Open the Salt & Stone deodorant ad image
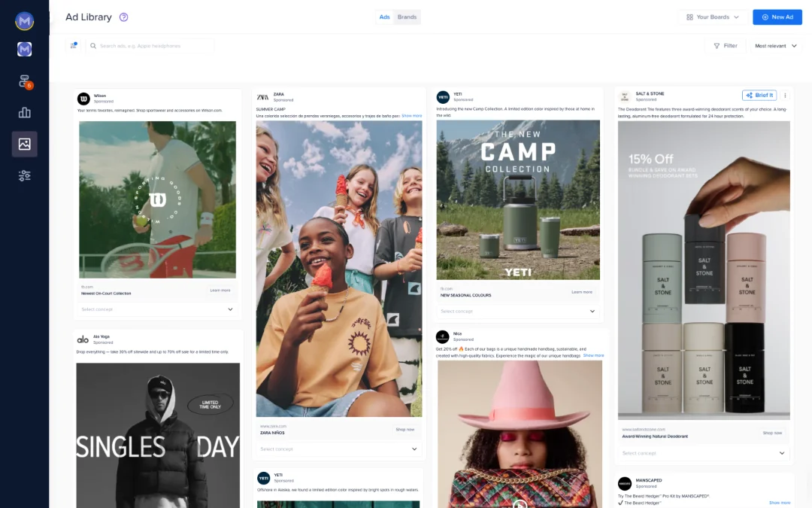This screenshot has width=812, height=508. pos(704,270)
